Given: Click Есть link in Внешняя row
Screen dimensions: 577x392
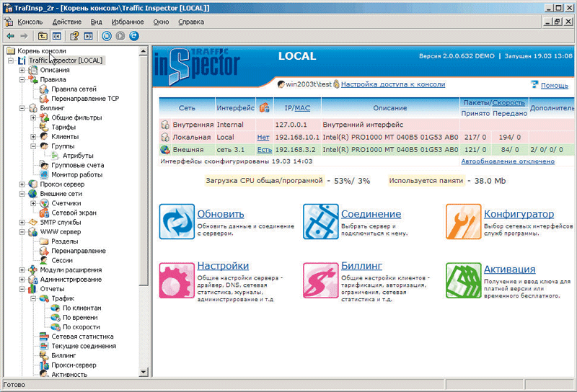Looking at the screenshot, I should 264,150.
